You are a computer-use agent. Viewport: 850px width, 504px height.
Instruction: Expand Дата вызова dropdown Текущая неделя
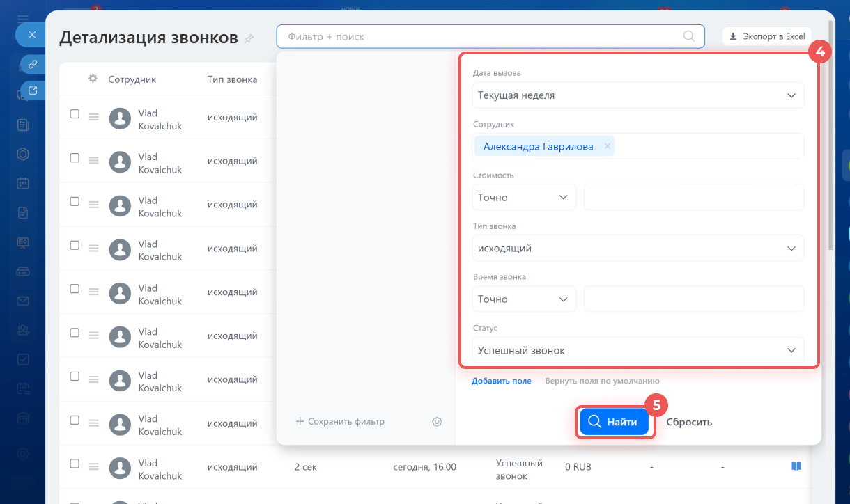(x=637, y=95)
